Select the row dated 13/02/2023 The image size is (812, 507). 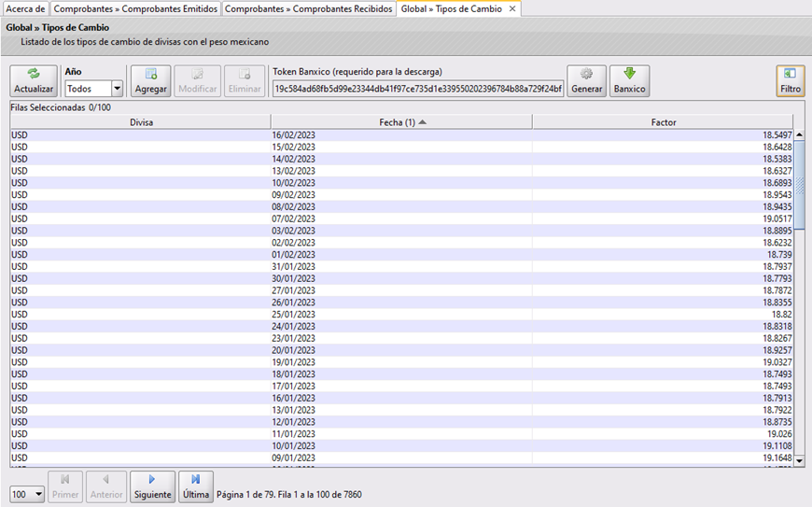coord(402,171)
